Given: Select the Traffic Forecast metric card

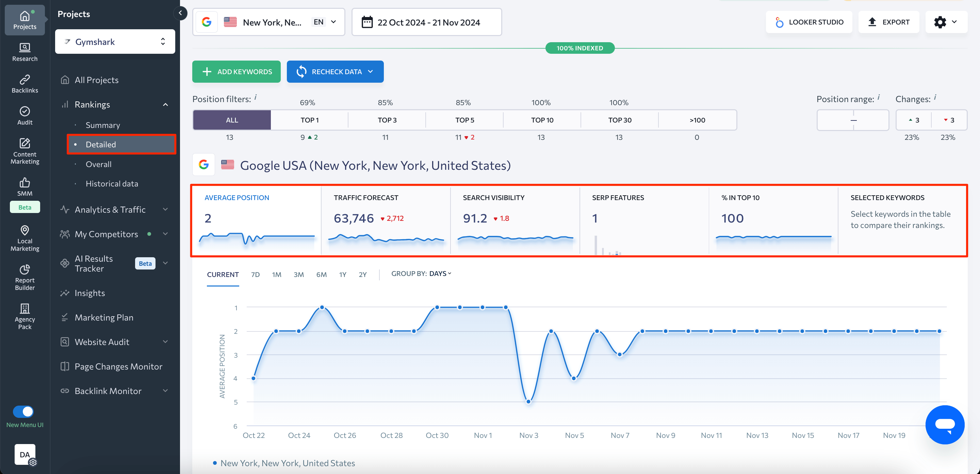Looking at the screenshot, I should (386, 220).
